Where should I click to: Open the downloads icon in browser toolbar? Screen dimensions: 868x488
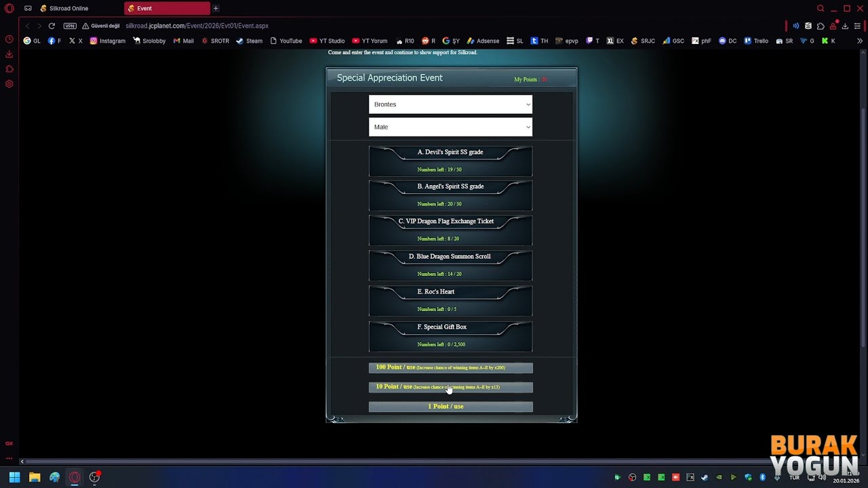(x=845, y=26)
